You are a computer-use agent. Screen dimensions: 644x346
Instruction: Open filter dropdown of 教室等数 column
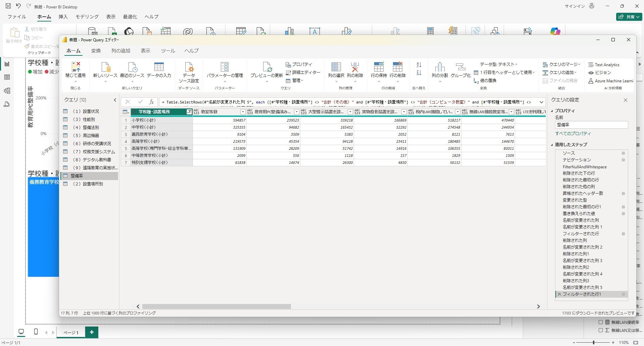(x=243, y=112)
